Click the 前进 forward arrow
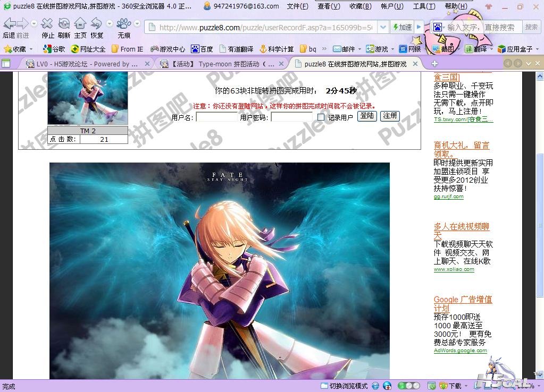This screenshot has width=544, height=392. point(23,24)
